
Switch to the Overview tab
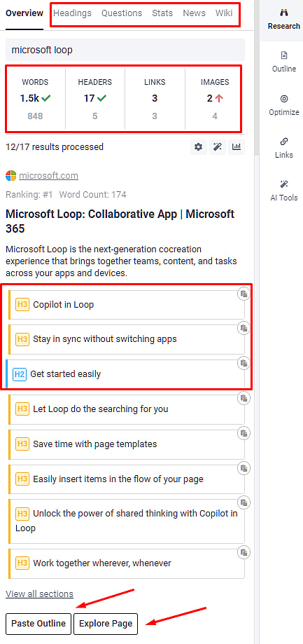click(24, 13)
